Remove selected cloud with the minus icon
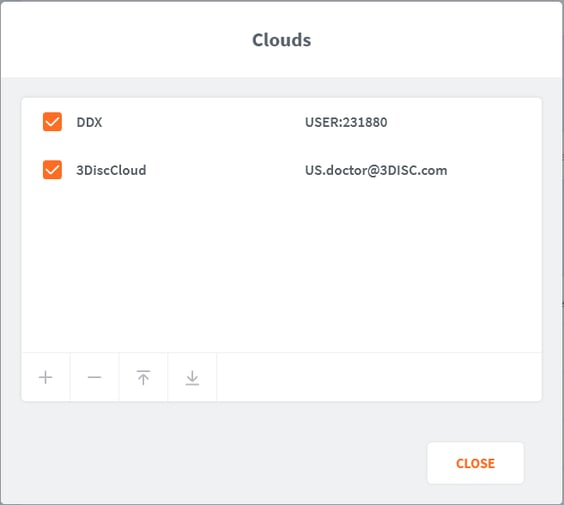The height and width of the screenshot is (505, 564). (x=95, y=377)
